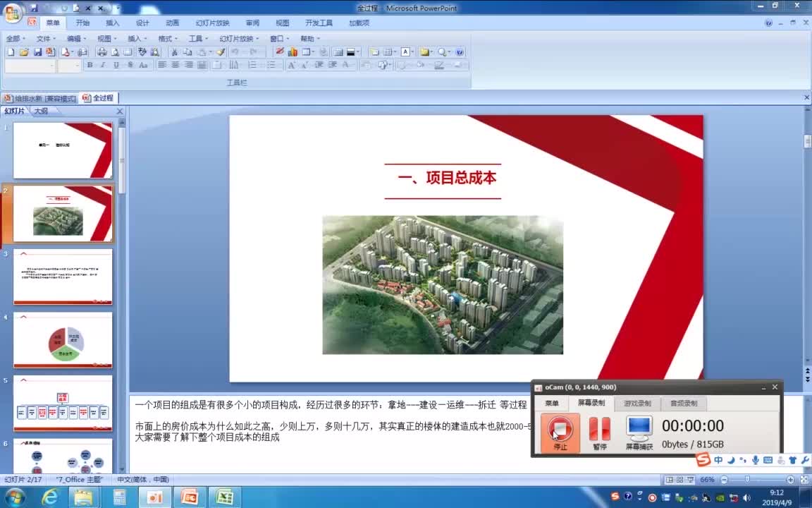Screen dimensions: 812x508
Task: Click zoom in plus button
Action: [790, 480]
